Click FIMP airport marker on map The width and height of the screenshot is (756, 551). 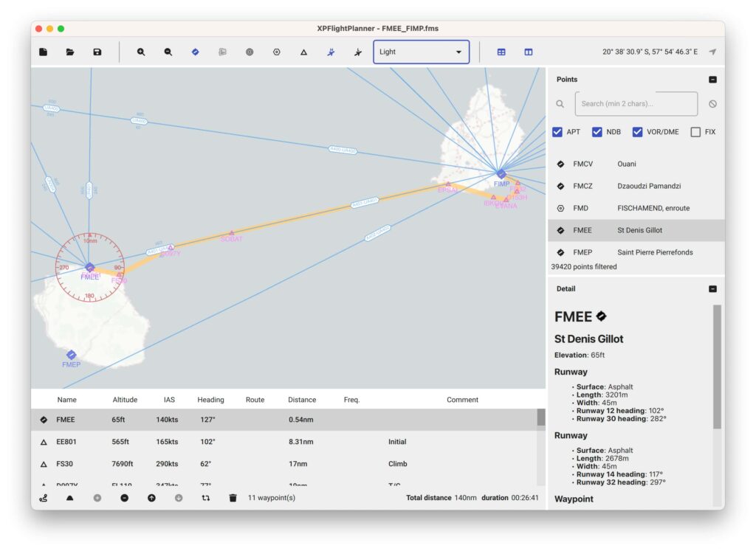tap(501, 174)
